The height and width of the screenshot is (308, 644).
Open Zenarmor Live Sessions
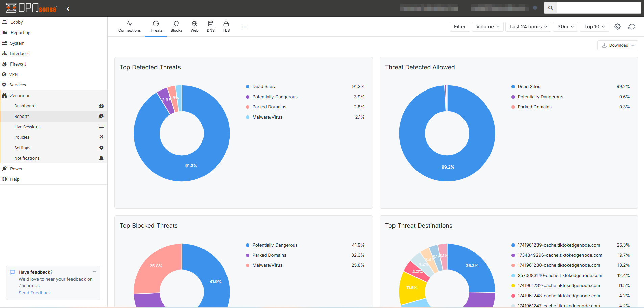[x=53, y=127]
